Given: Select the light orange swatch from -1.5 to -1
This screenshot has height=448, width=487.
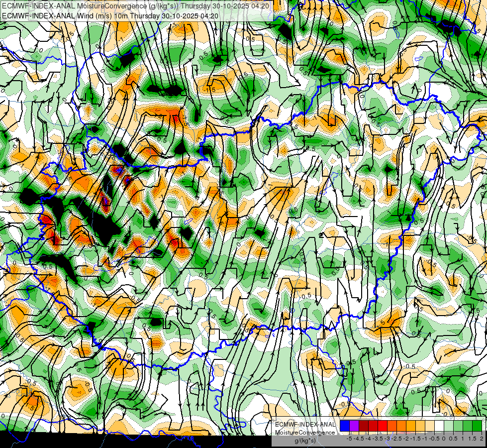Looking at the screenshot, I should coord(420,426).
